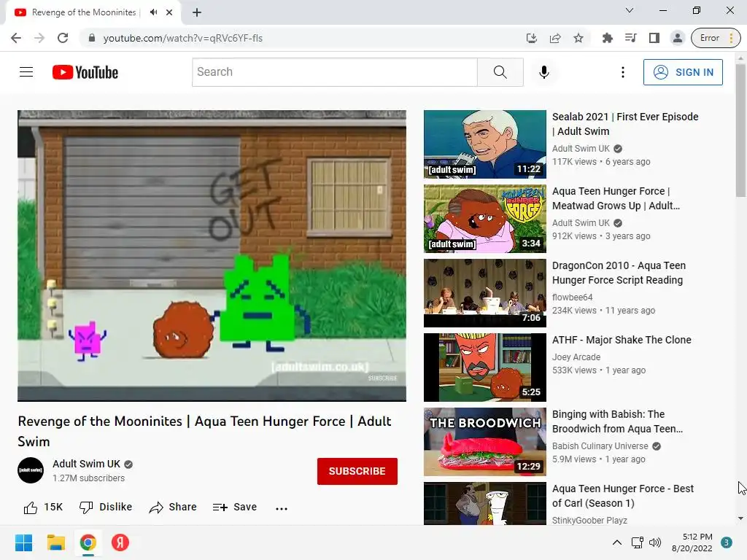747x560 pixels.
Task: Expand the system tray hidden icons chevron
Action: (617, 542)
